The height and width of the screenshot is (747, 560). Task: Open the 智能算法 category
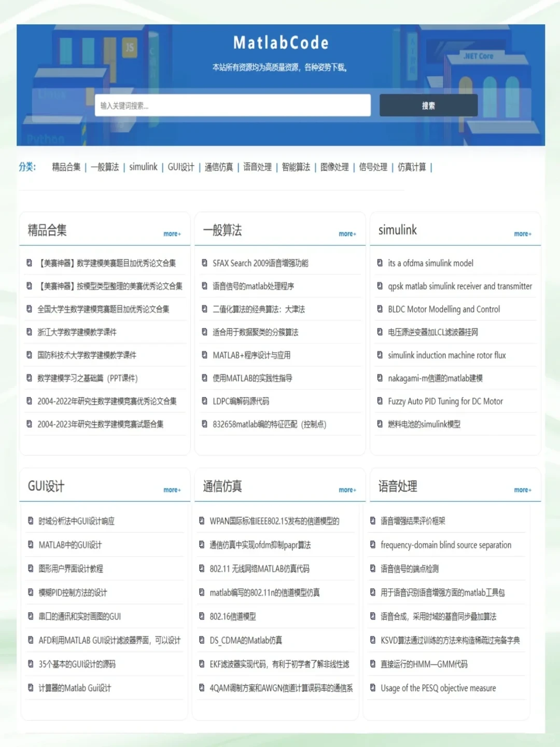click(x=296, y=167)
